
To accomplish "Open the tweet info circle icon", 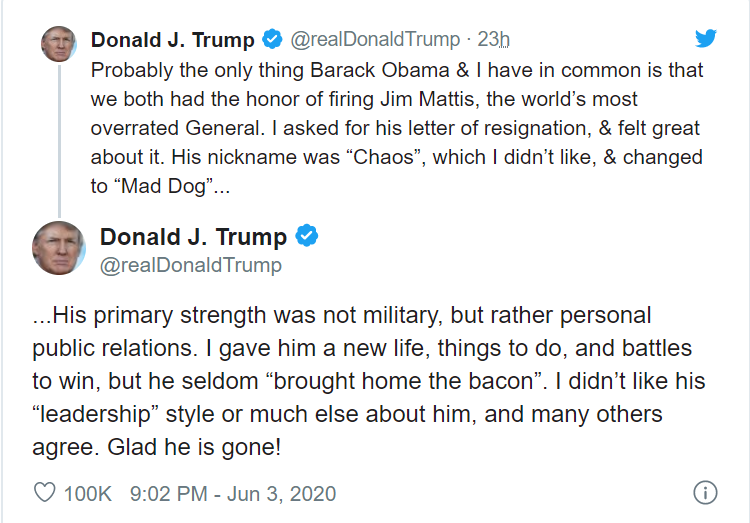I will (704, 493).
